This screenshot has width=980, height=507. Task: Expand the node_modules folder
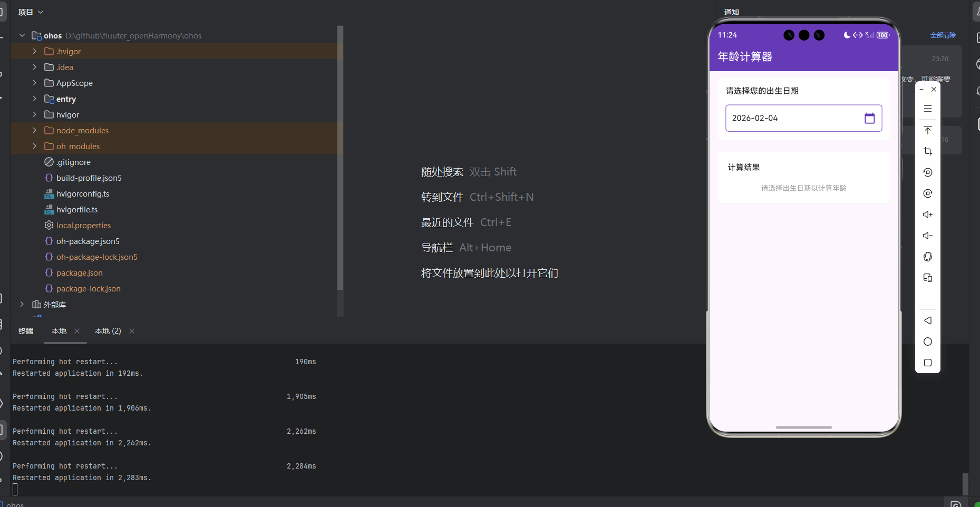tap(34, 130)
